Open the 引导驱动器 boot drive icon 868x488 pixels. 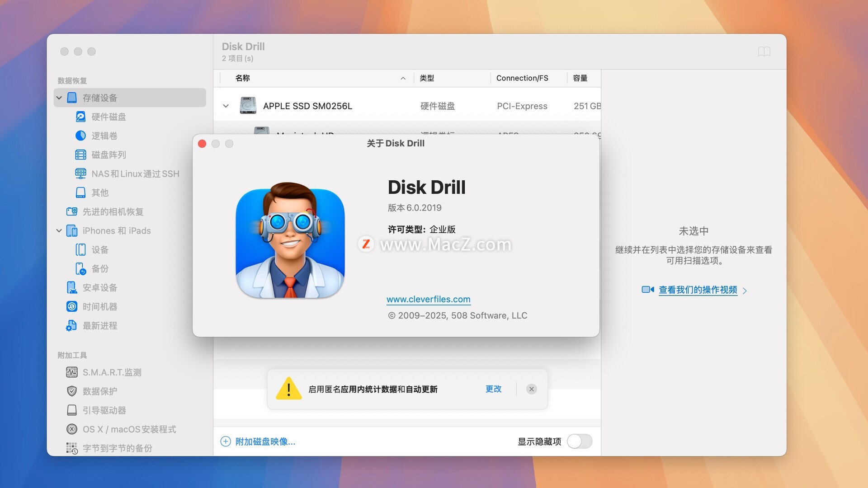click(x=71, y=410)
